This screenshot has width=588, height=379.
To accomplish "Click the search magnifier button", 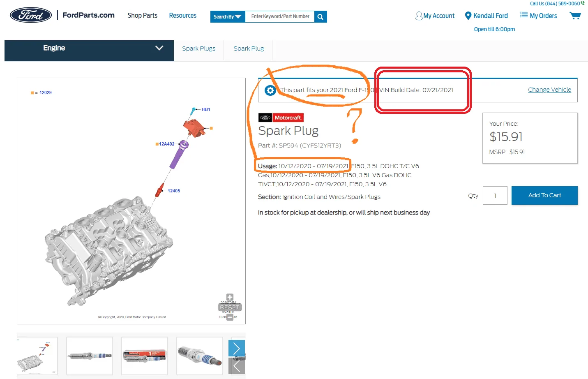I will pyautogui.click(x=321, y=17).
